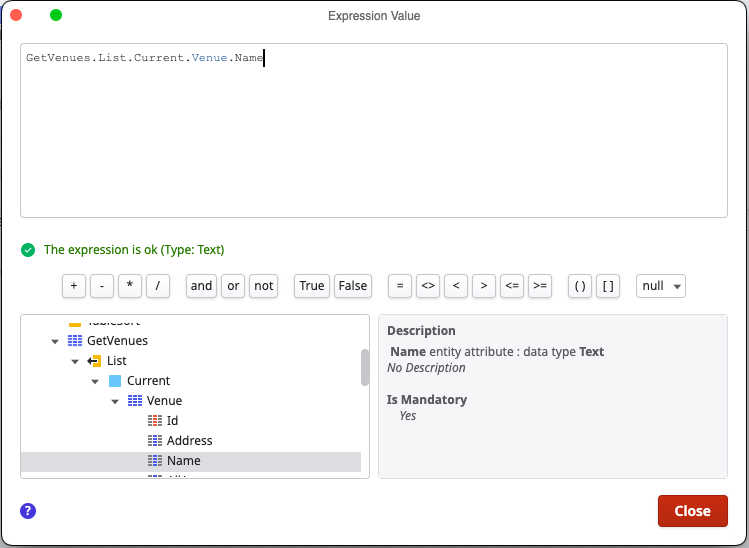Select the GetVenues tree label

117,341
